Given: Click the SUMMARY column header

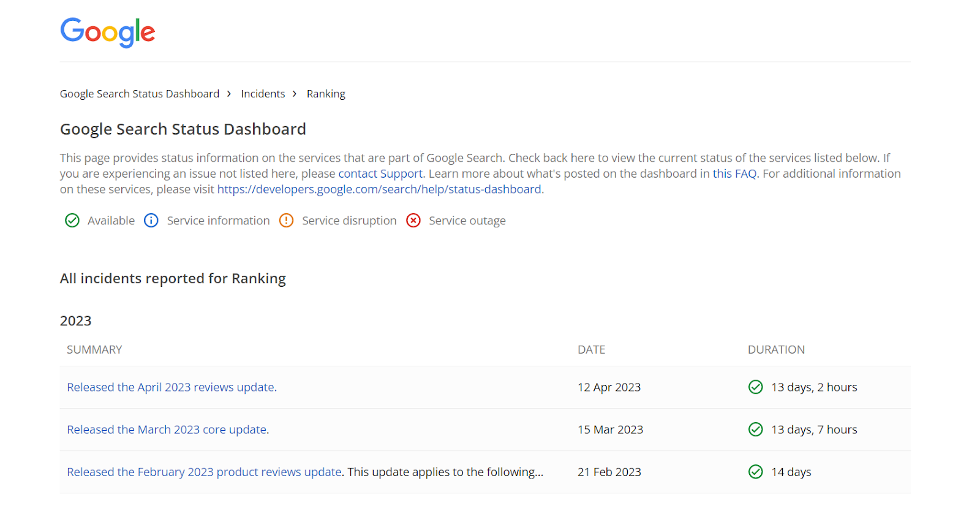Looking at the screenshot, I should (94, 350).
